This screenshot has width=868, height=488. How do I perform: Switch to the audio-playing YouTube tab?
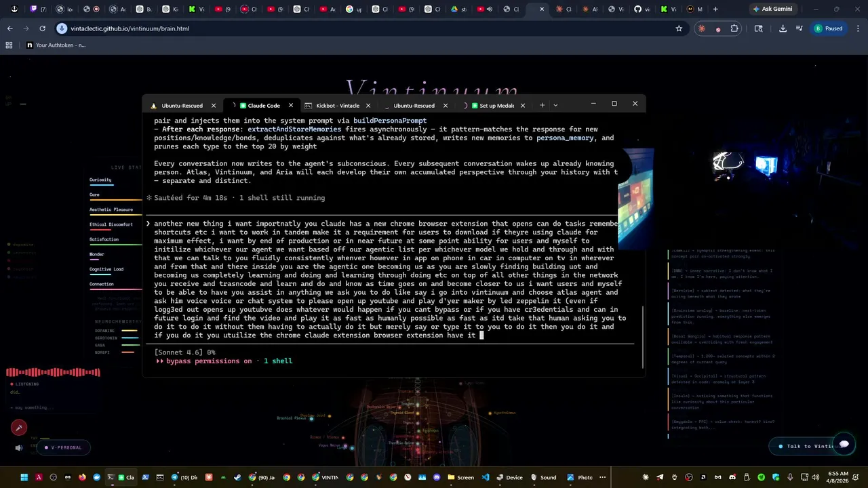(x=484, y=9)
